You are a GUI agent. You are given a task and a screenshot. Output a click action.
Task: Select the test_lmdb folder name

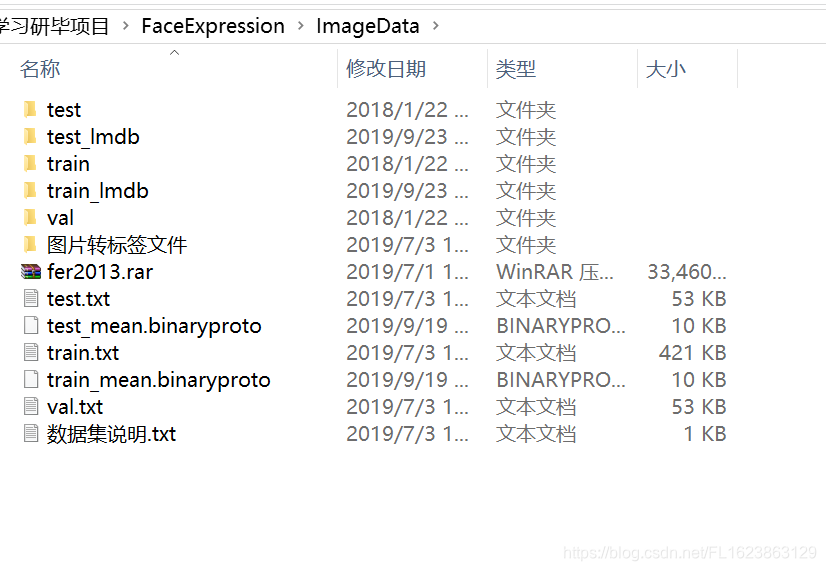point(93,137)
